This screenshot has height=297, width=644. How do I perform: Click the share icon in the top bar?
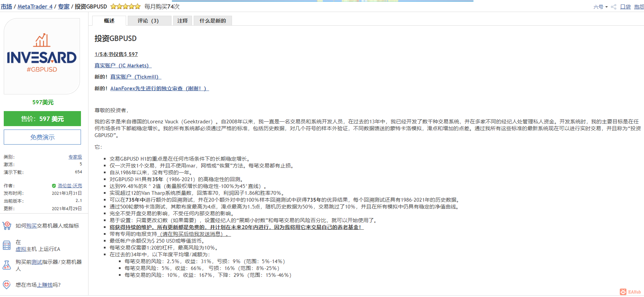614,7
